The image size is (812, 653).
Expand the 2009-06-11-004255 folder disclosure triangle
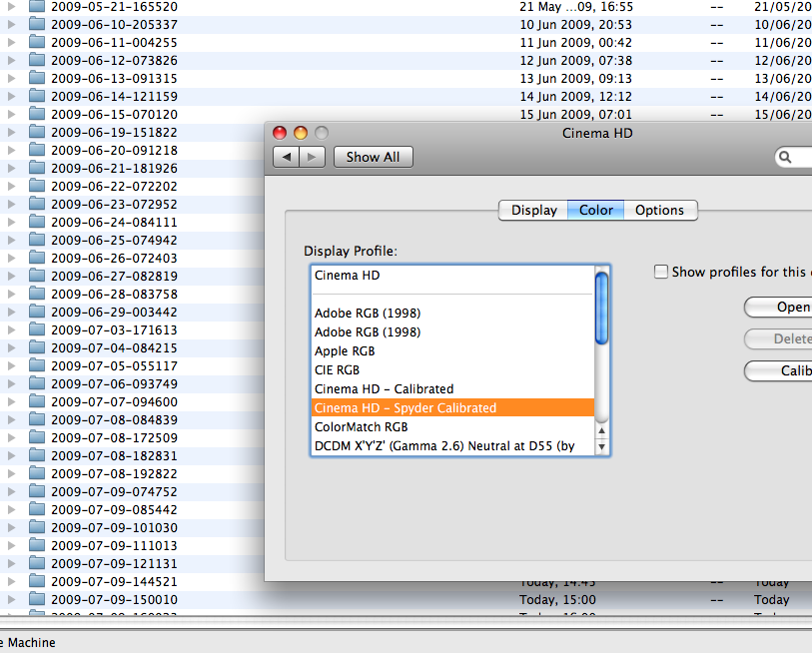click(x=11, y=43)
